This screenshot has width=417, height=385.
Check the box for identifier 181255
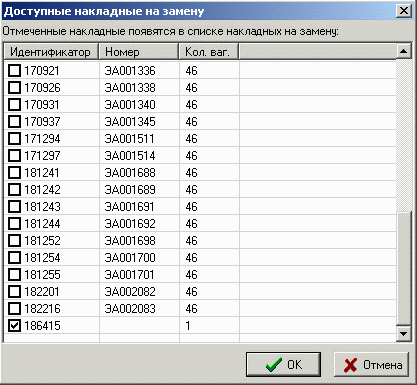tap(14, 274)
